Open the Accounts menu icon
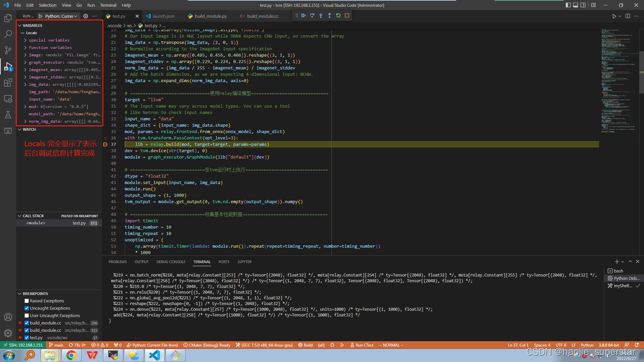The image size is (644, 362). [x=8, y=317]
